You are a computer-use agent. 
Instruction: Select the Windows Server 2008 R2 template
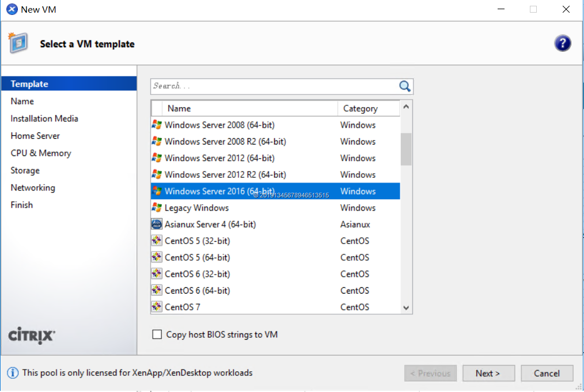(x=225, y=142)
